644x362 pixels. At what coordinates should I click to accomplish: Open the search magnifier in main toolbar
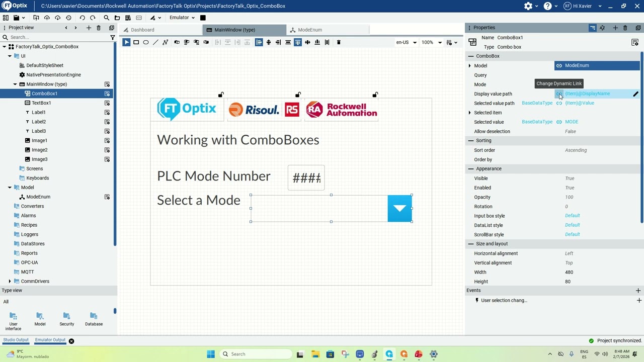[107, 18]
